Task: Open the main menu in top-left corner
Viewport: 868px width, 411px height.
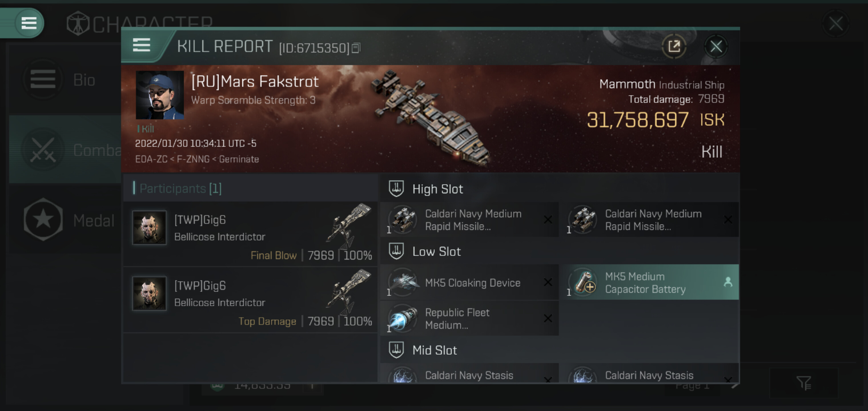Action: tap(29, 23)
